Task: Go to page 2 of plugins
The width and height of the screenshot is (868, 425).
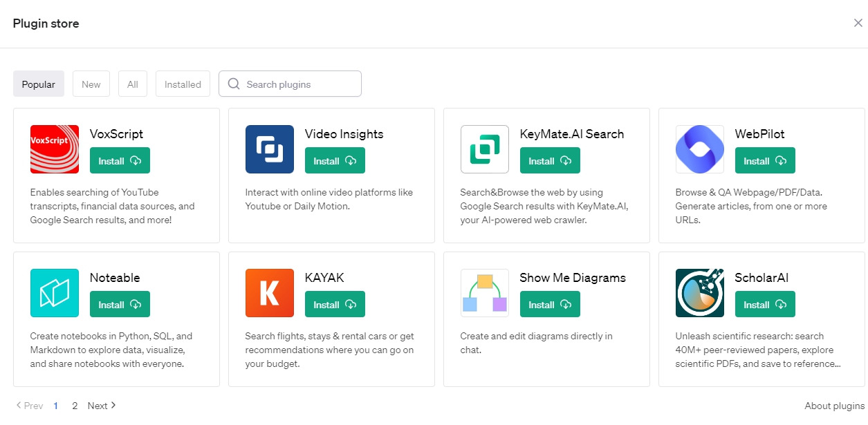Action: click(75, 406)
